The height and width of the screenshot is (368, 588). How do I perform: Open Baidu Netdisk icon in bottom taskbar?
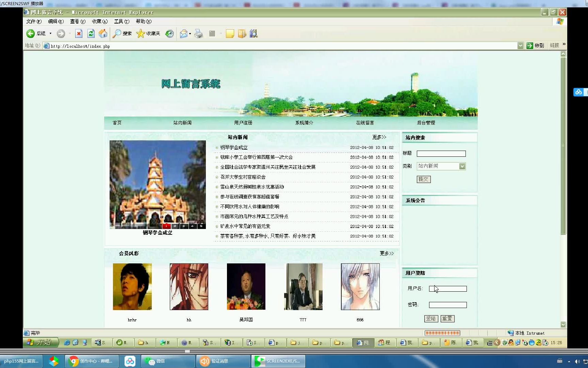tap(130, 361)
